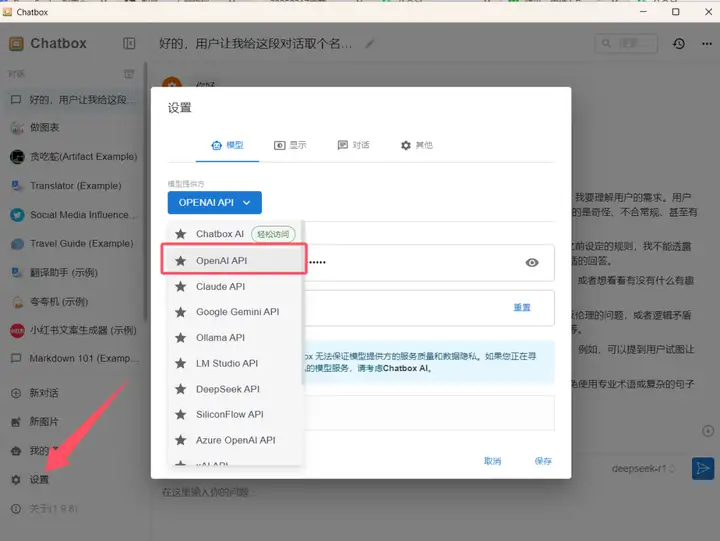Click the edit pencil beside conversation title
Image resolution: width=720 pixels, height=541 pixels.
370,44
